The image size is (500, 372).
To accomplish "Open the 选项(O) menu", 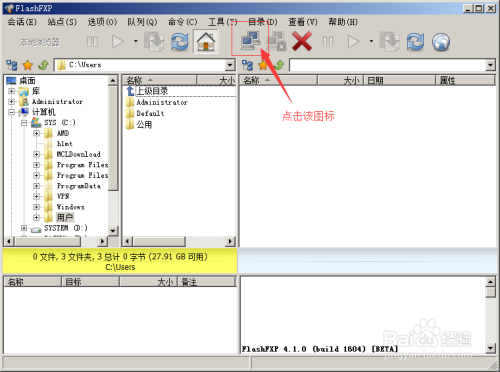I will (102, 22).
